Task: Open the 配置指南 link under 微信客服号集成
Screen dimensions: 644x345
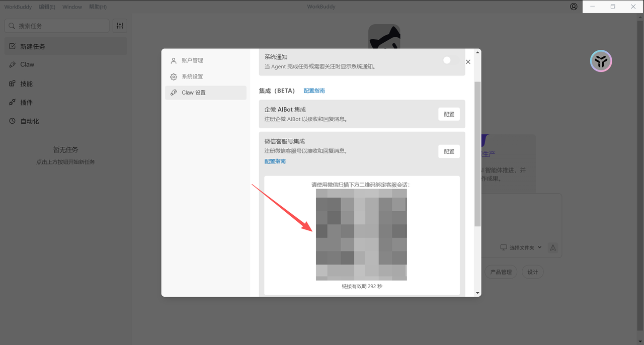Action: coord(275,161)
